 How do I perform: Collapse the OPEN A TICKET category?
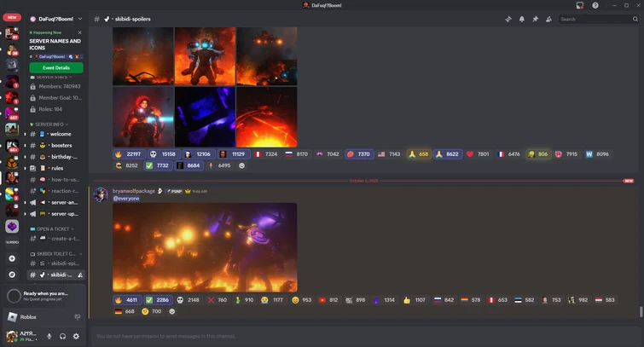(x=53, y=228)
